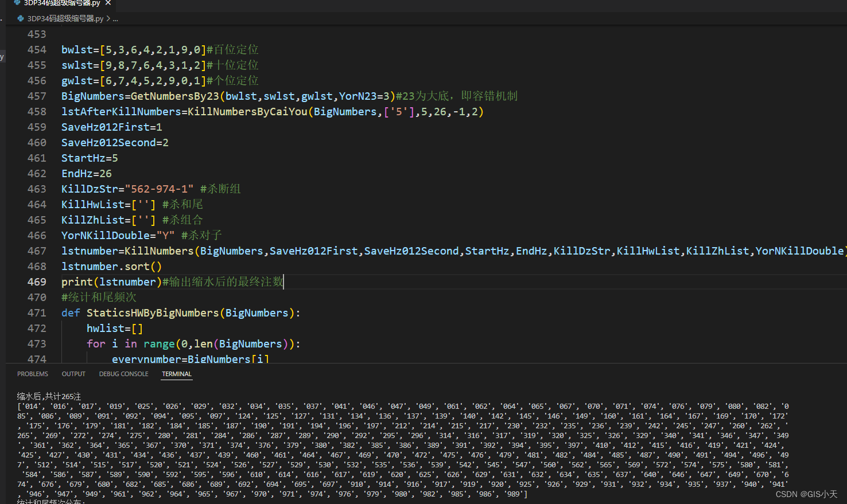Click the lstnumber=KillNumbers( call line
847x504 pixels.
[x=453, y=251]
